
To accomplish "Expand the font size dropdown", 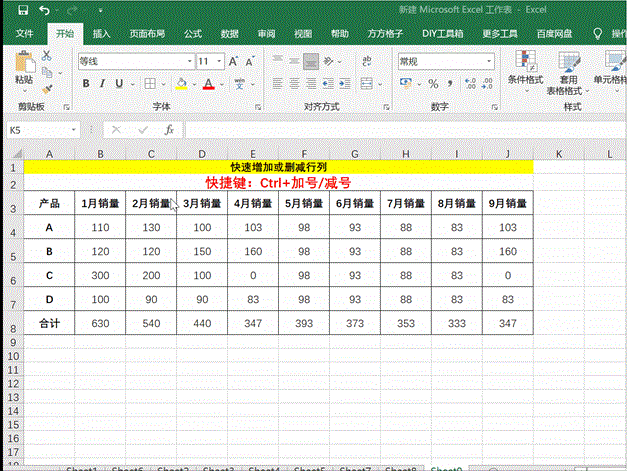I will click(220, 61).
